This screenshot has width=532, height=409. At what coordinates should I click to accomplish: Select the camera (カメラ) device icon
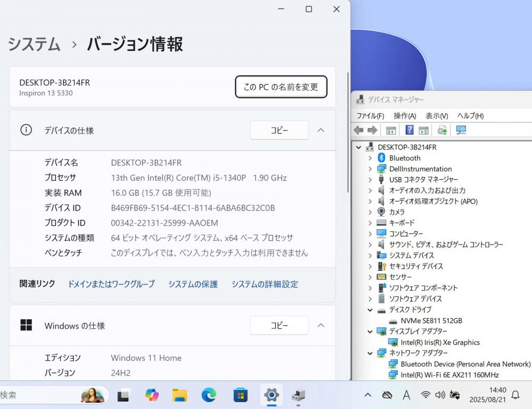381,212
